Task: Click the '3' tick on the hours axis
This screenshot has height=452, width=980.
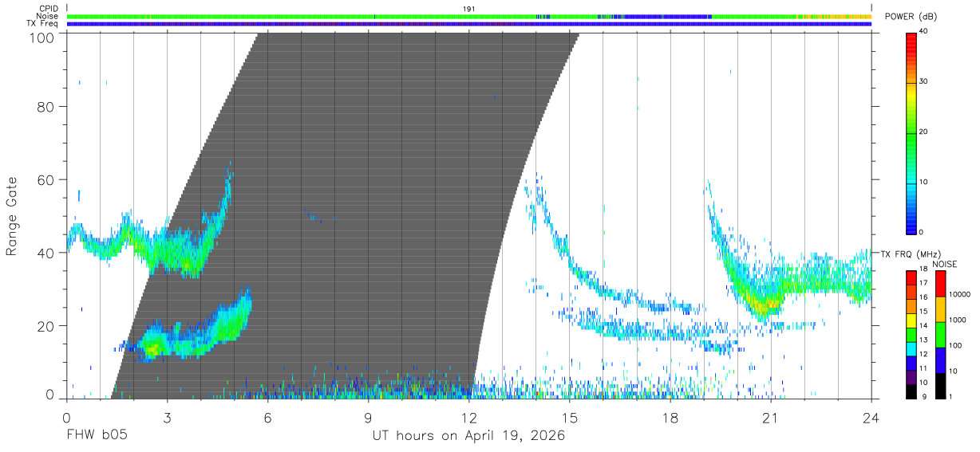Action: tap(167, 418)
